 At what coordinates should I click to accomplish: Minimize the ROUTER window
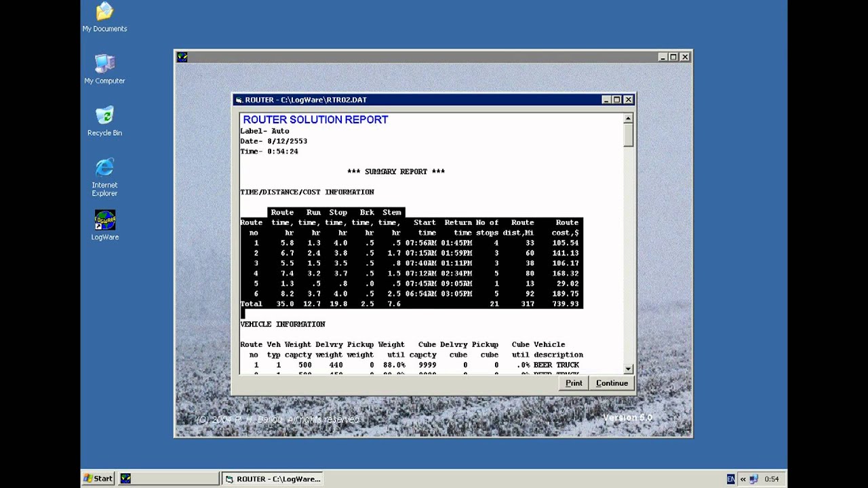click(x=606, y=100)
